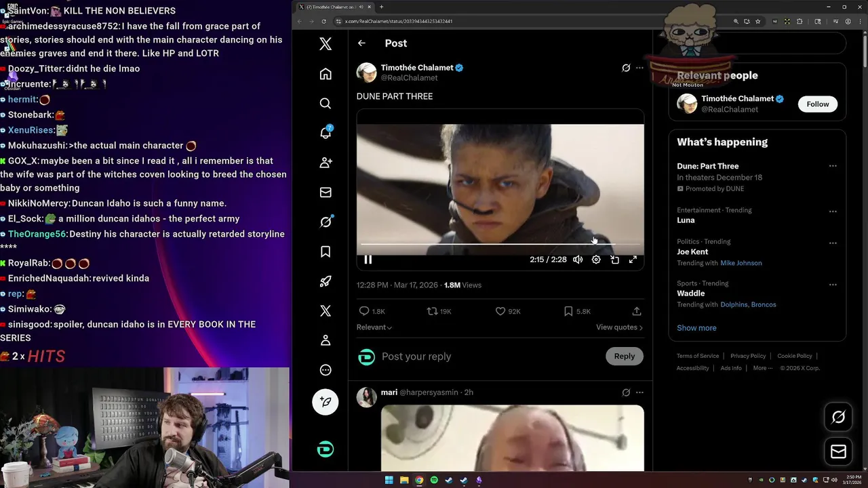The height and width of the screenshot is (488, 868).
Task: Open mari's profile avatar
Action: coord(367,397)
